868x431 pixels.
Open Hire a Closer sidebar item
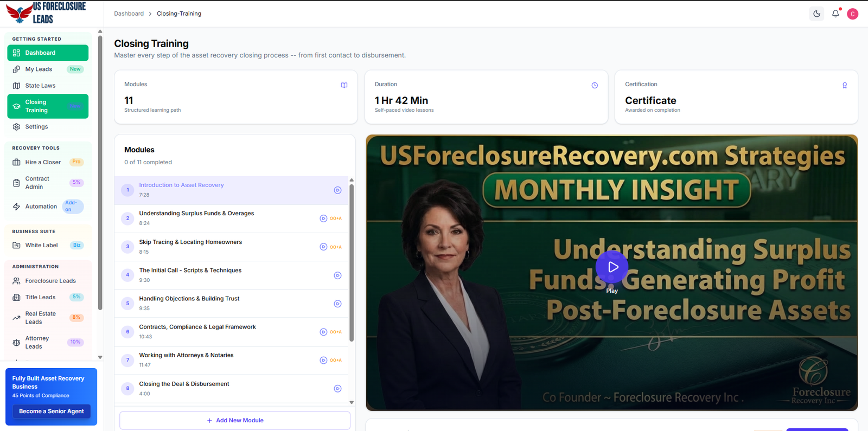(x=48, y=162)
